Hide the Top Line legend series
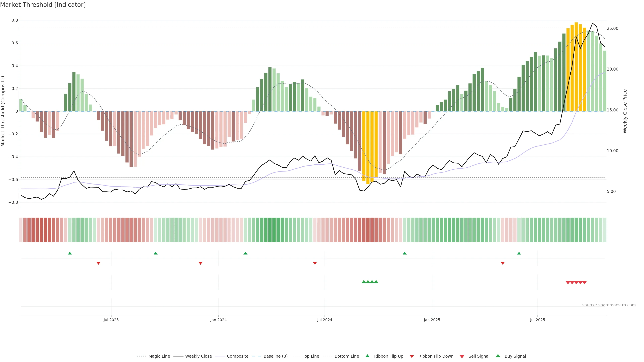Viewport: 644px width, 362px height. click(x=311, y=356)
